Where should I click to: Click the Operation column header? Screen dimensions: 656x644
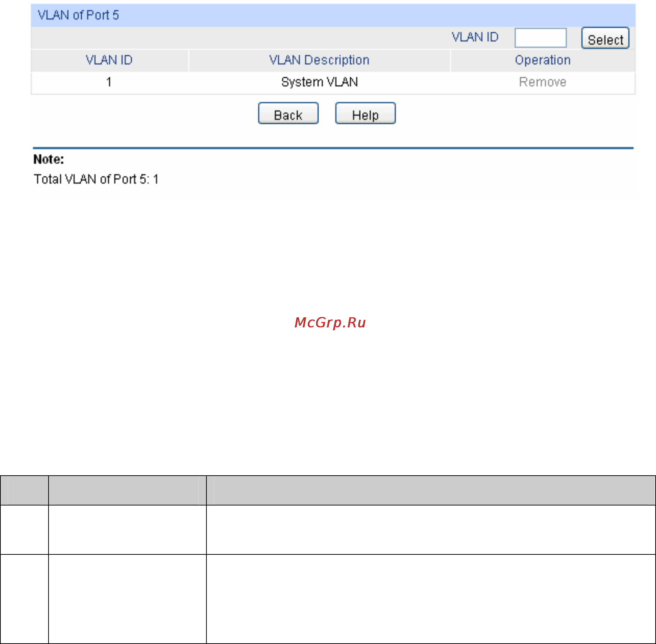[543, 60]
